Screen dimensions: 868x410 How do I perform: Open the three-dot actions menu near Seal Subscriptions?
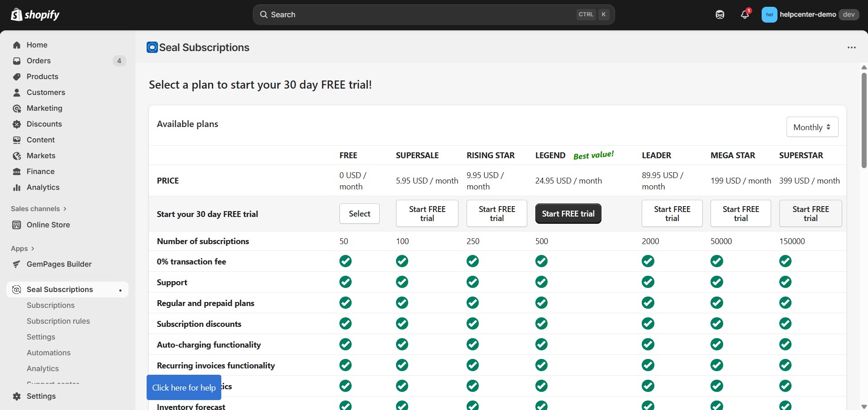coord(852,47)
